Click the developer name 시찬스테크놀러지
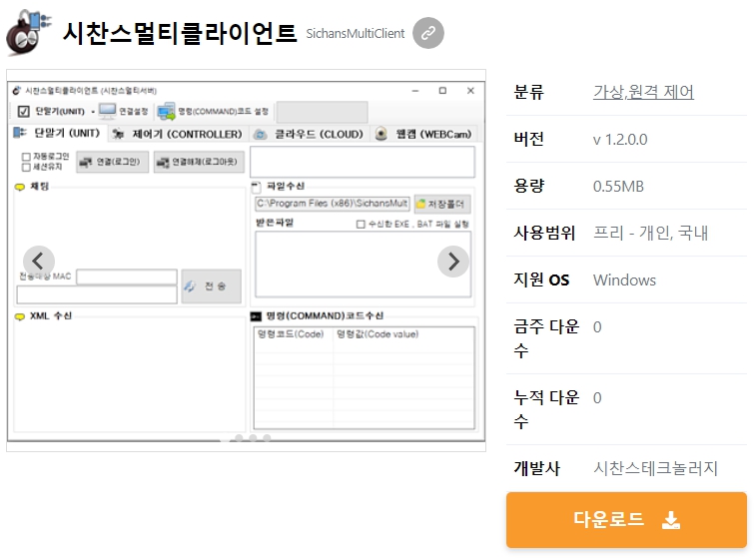Image resolution: width=756 pixels, height=558 pixels. pos(655,468)
